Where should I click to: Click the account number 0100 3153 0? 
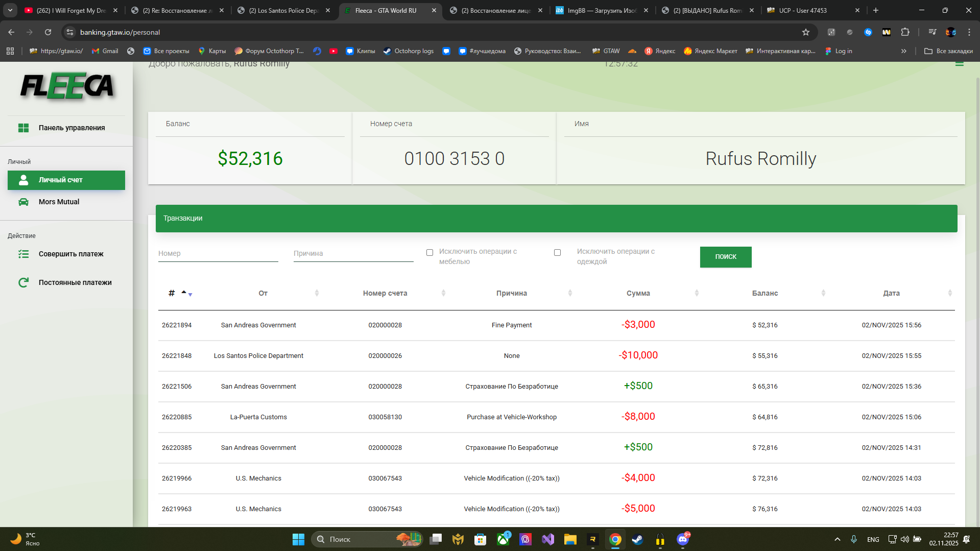tap(455, 159)
